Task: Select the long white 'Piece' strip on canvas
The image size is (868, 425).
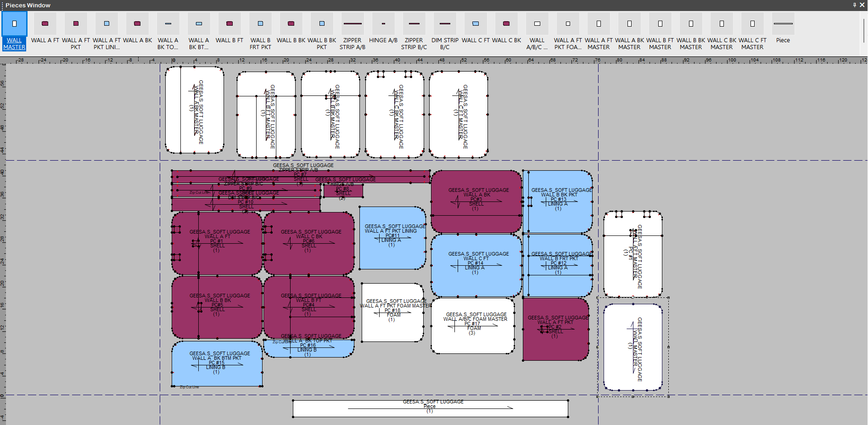Action: 431,408
